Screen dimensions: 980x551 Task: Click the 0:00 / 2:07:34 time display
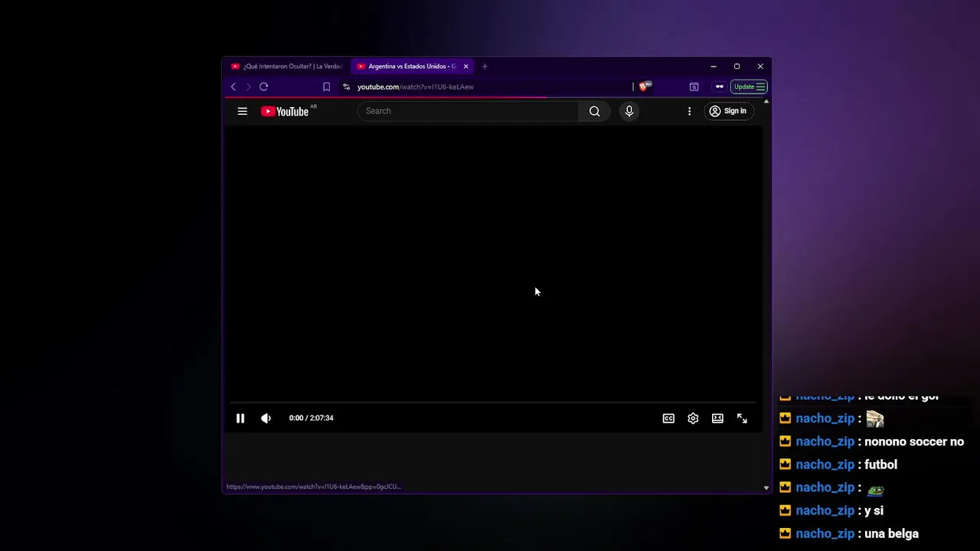click(311, 418)
